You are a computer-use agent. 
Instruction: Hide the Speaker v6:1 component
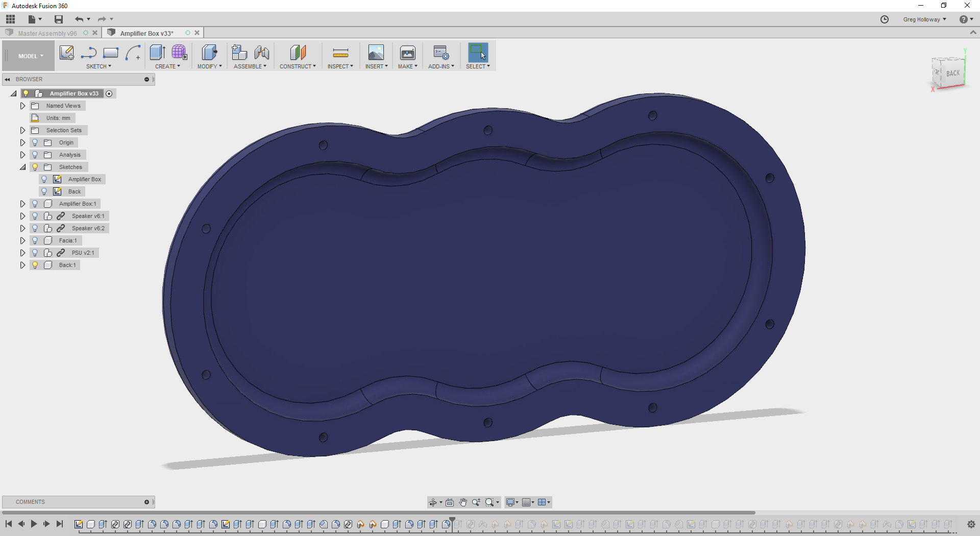[34, 215]
